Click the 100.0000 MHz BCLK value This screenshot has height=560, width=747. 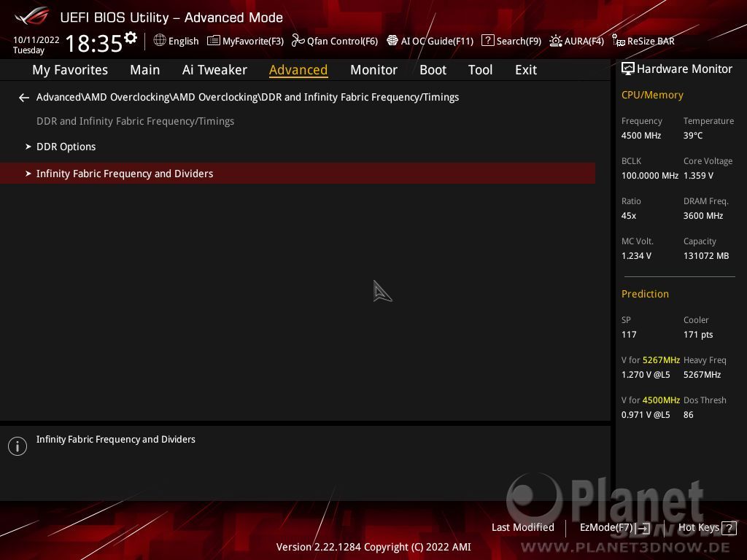tap(650, 176)
